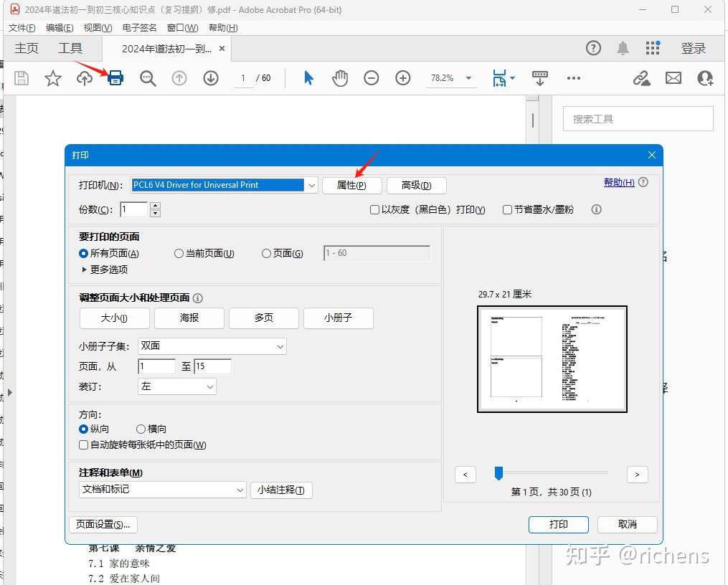Open the 帮助 menu
728x585 pixels.
[223, 28]
